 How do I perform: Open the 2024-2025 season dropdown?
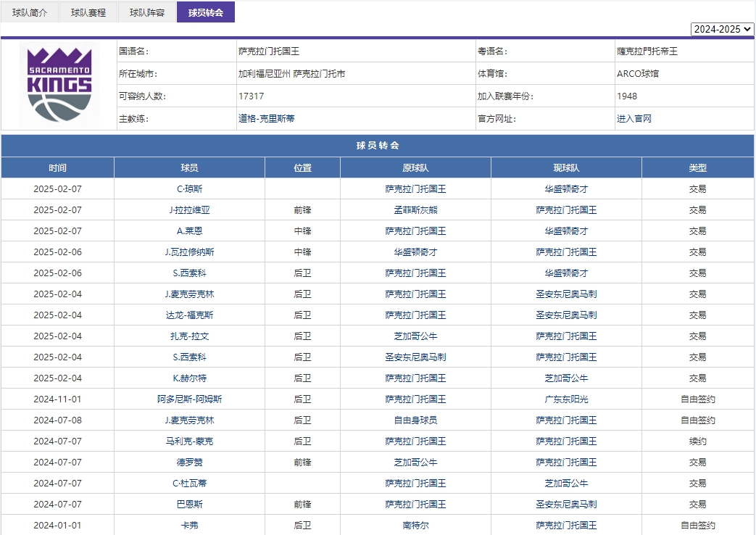coord(722,29)
